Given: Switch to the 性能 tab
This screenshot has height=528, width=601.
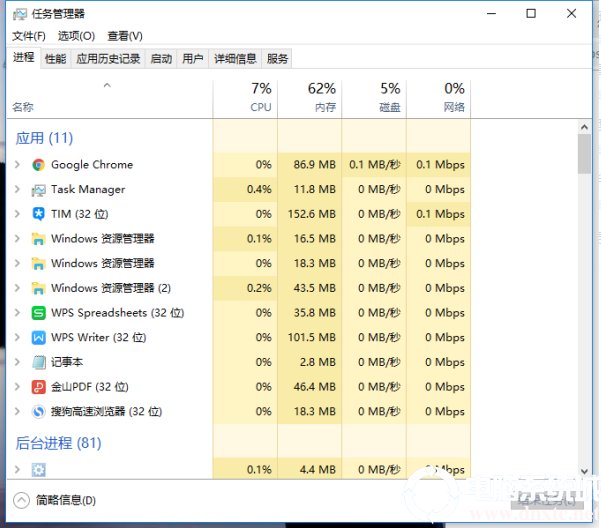Looking at the screenshot, I should pyautogui.click(x=56, y=59).
